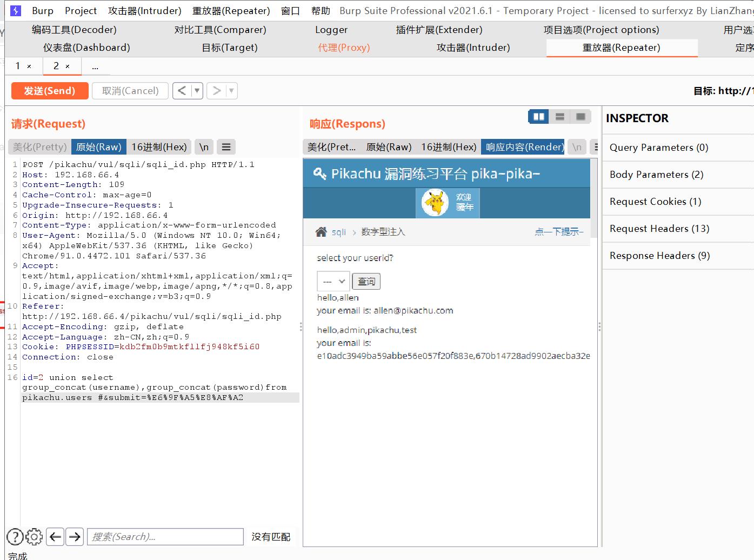The height and width of the screenshot is (560, 754).
Task: Select response 美化(Pret...) view
Action: pos(332,147)
